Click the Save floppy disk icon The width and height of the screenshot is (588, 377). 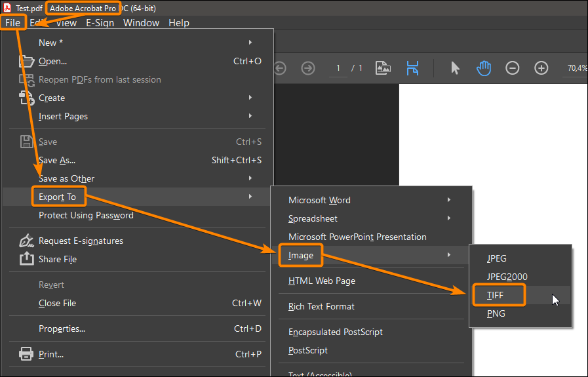(27, 142)
